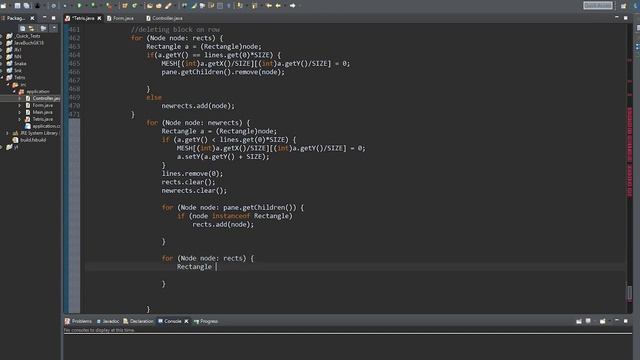The width and height of the screenshot is (640, 360).
Task: Minimize the Package Explorer panel
Action: [44, 18]
